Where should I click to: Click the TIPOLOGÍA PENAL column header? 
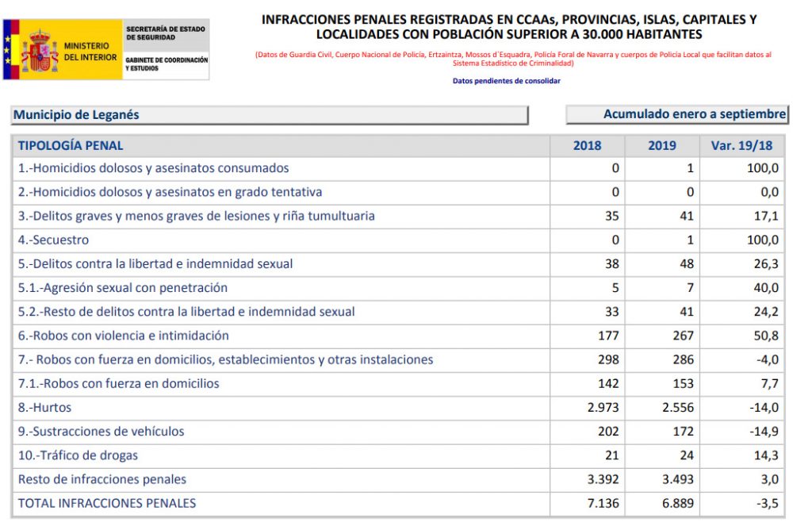[71, 146]
